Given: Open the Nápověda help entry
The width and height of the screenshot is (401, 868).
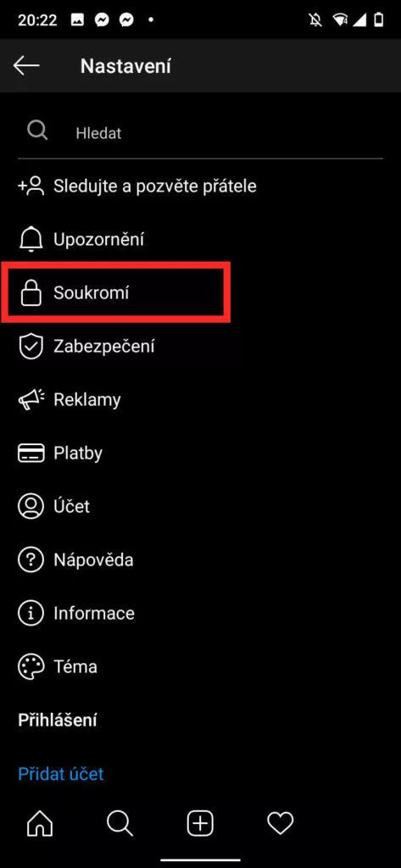Looking at the screenshot, I should point(200,559).
